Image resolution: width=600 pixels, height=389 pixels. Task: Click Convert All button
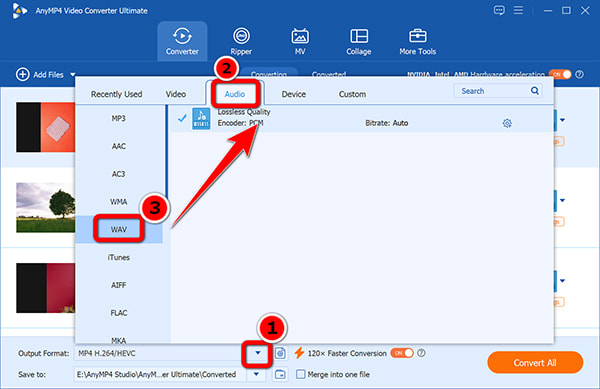point(535,362)
